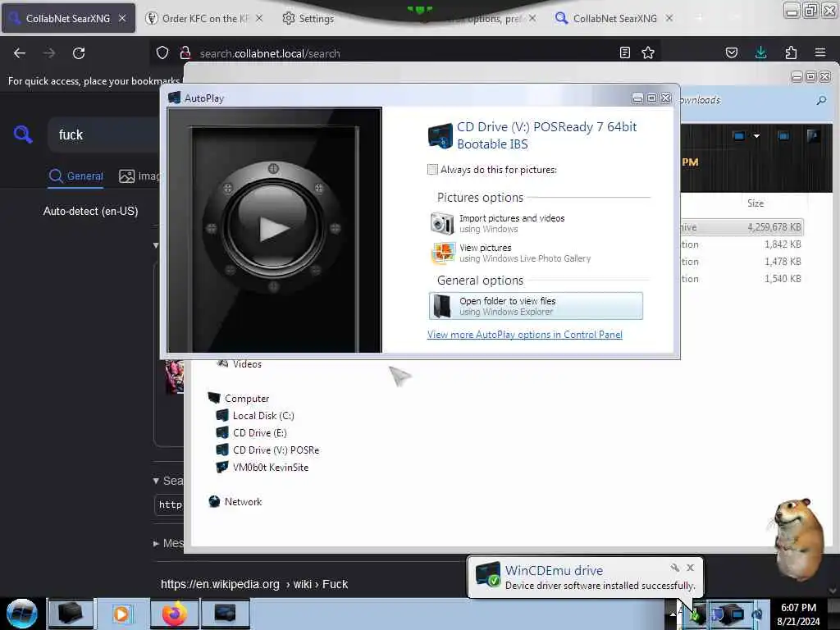Image resolution: width=840 pixels, height=630 pixels.
Task: Select the General search category
Action: click(75, 176)
